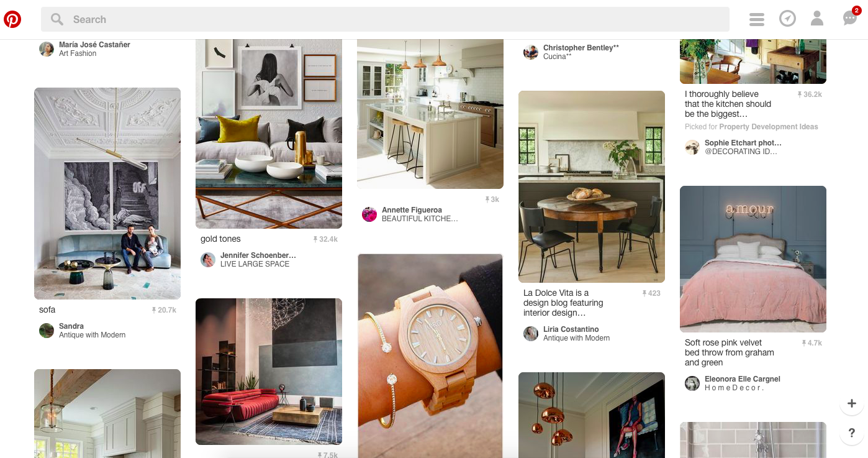
Task: Click the Pinterest logo icon
Action: pyautogui.click(x=12, y=19)
